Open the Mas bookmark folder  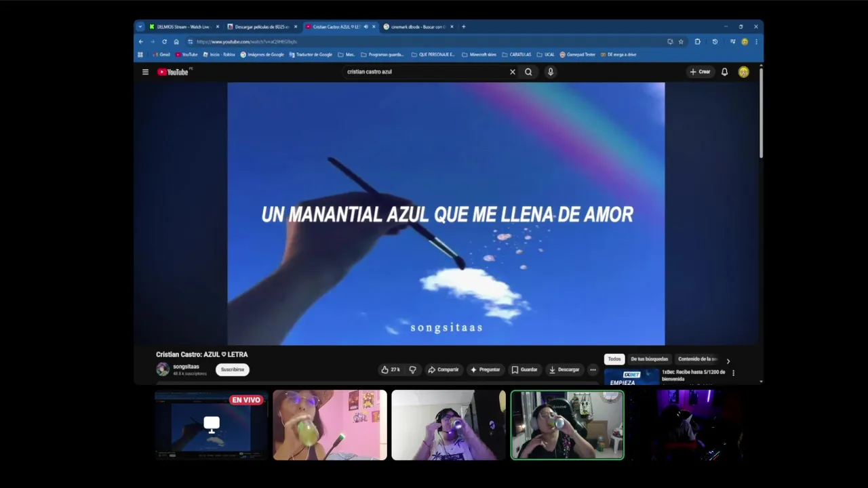(347, 54)
